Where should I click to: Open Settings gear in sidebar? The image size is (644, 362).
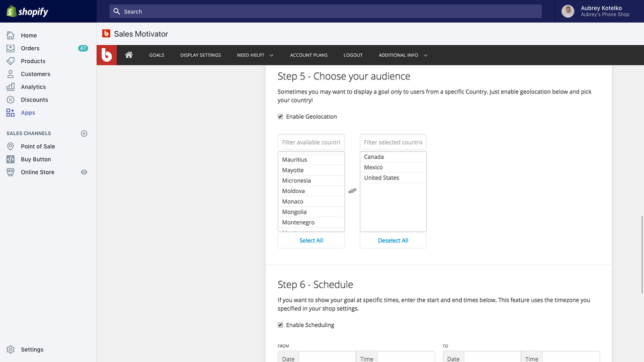[x=11, y=349]
